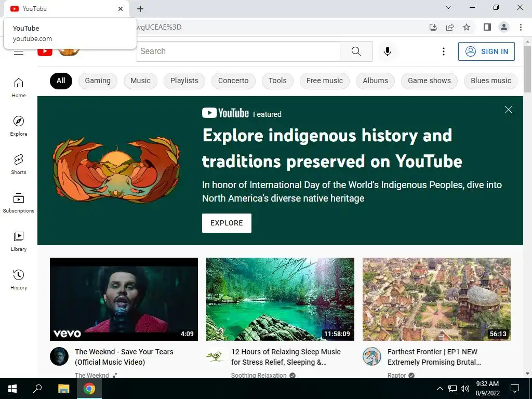Click '12 Hours of Relaxing Sleep Music' title
This screenshot has width=532, height=399.
pyautogui.click(x=286, y=357)
